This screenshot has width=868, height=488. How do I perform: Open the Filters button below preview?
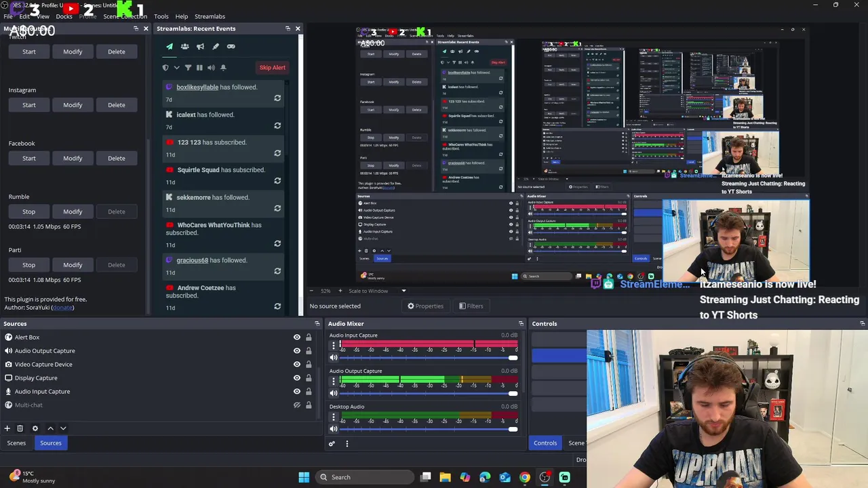point(471,306)
